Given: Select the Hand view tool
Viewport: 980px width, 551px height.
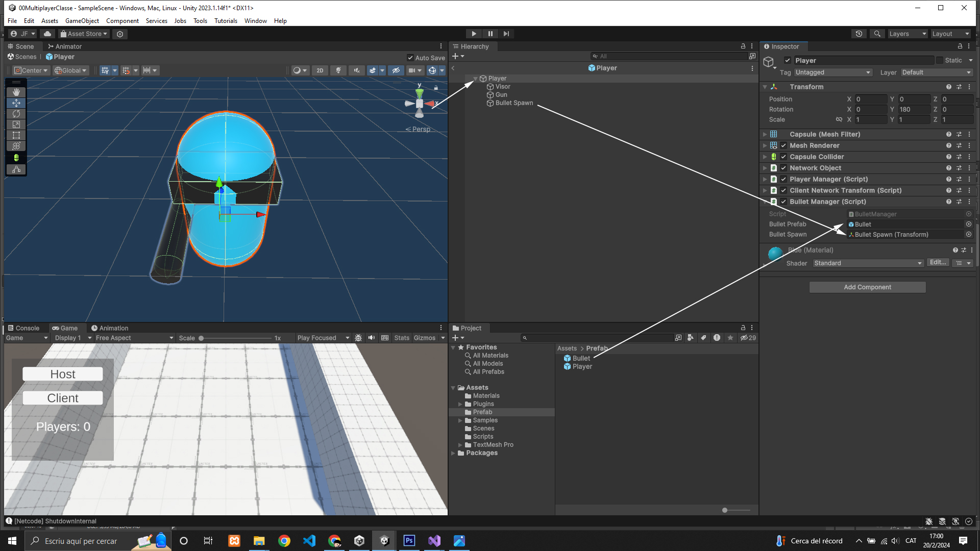Looking at the screenshot, I should point(16,92).
